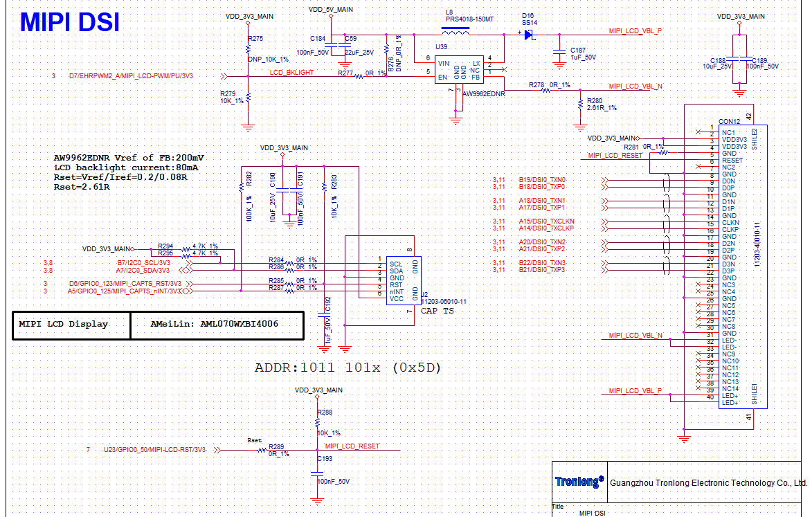This screenshot has height=517, width=812.
Task: Select resistor R277 0R_1%
Action: tap(359, 77)
